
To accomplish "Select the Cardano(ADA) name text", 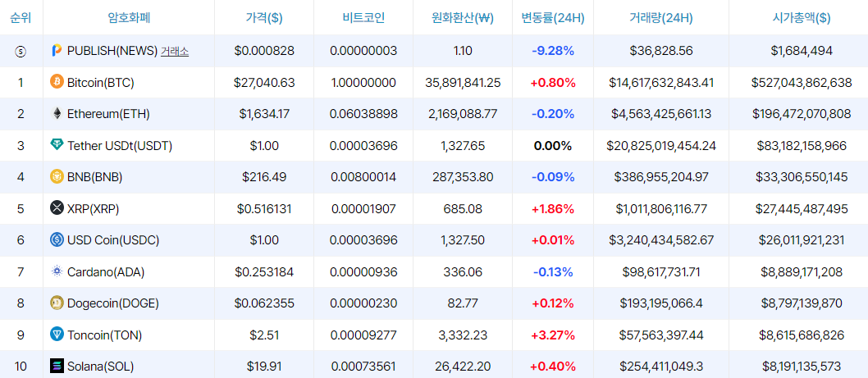I will (106, 271).
